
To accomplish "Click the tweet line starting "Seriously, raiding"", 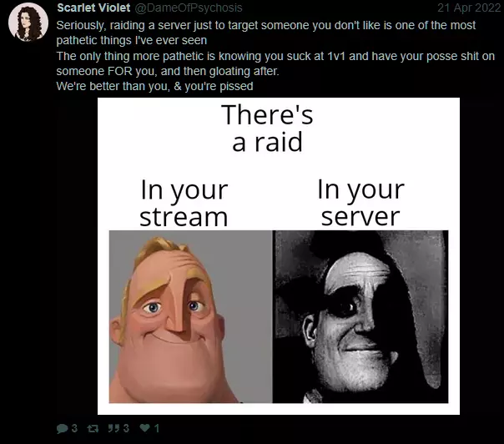I will [x=266, y=25].
